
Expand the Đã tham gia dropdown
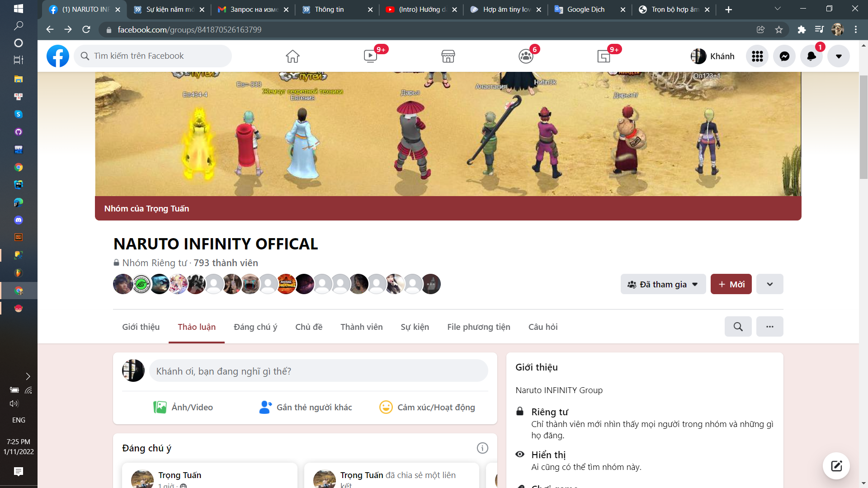click(663, 284)
